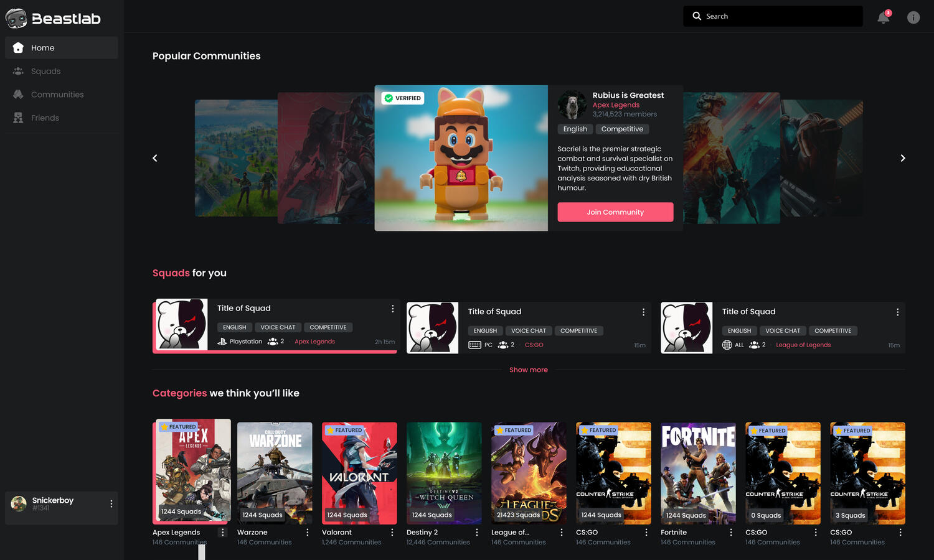Click ENGLISH tag on ALL platform squad
Viewport: 934px width, 560px height.
pyautogui.click(x=739, y=331)
